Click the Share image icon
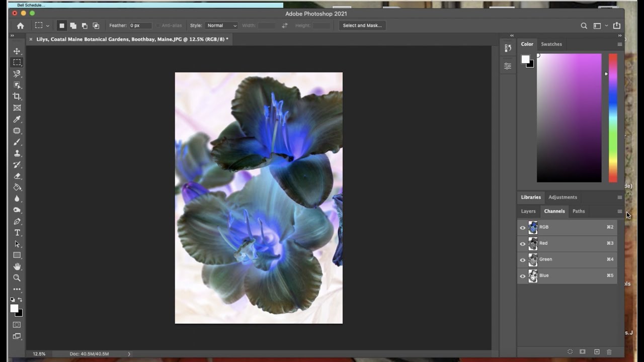This screenshot has height=362, width=644. pyautogui.click(x=617, y=26)
